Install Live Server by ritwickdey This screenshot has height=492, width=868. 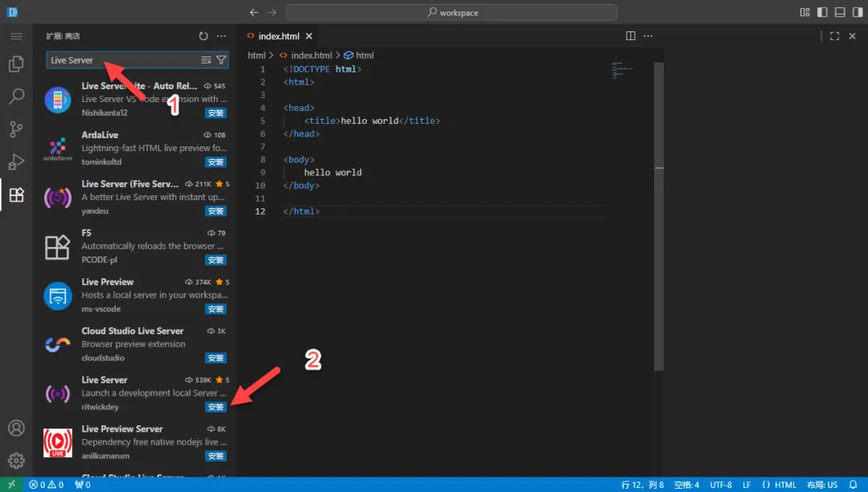(x=215, y=408)
